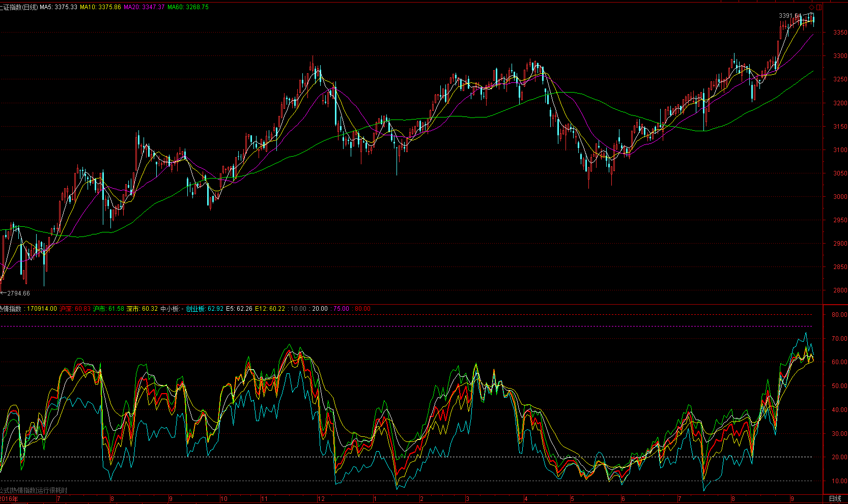Click month 9 at far right of time axis

click(x=793, y=499)
